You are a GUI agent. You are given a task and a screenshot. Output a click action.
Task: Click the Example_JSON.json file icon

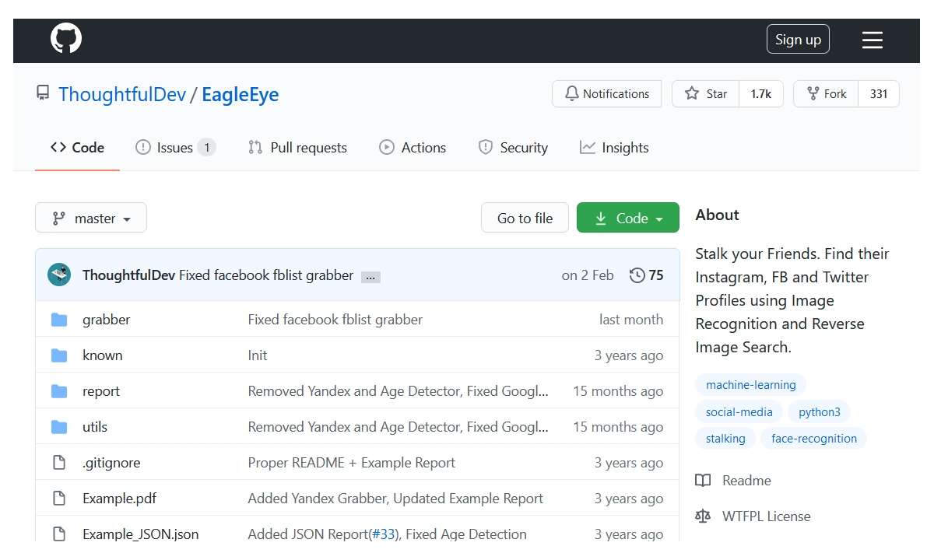(x=59, y=534)
